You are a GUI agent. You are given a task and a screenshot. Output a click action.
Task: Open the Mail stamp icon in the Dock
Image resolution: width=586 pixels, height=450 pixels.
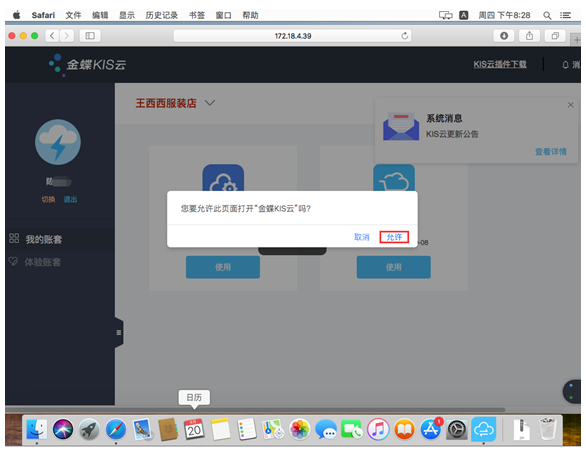click(x=142, y=429)
